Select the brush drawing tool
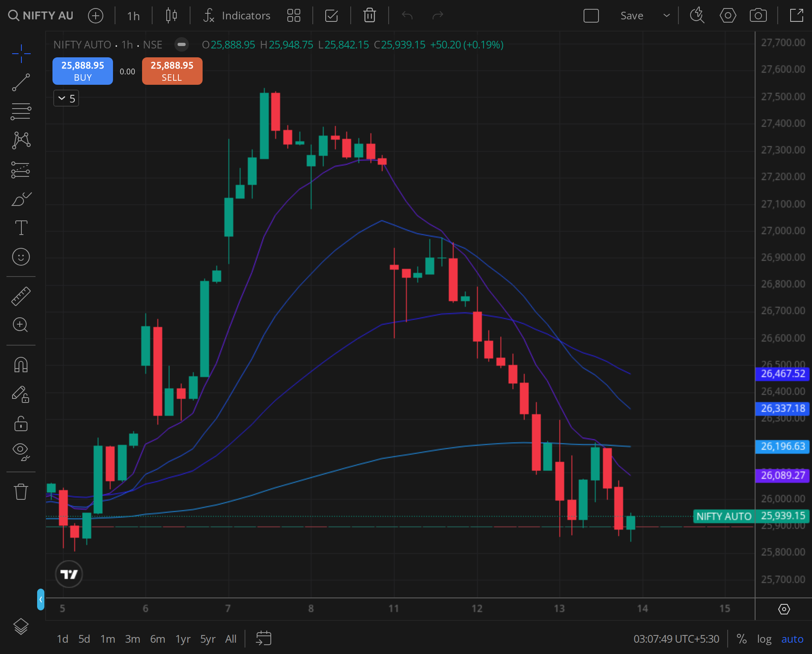 tap(21, 199)
